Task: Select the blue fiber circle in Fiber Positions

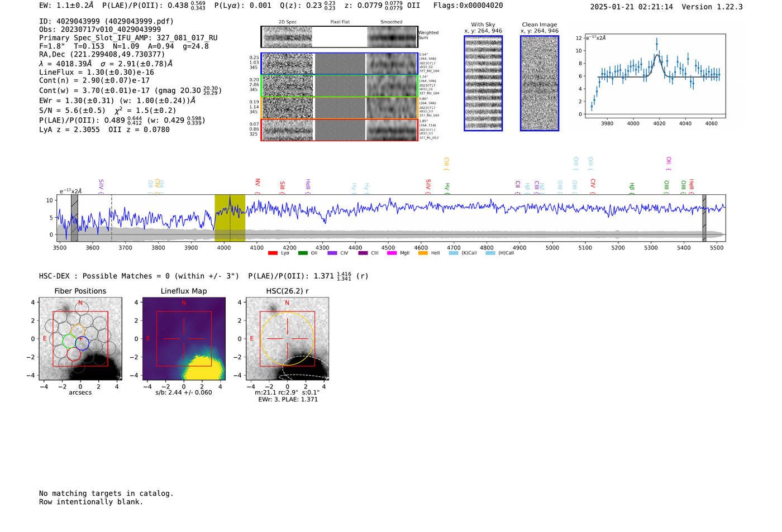Action: point(82,344)
